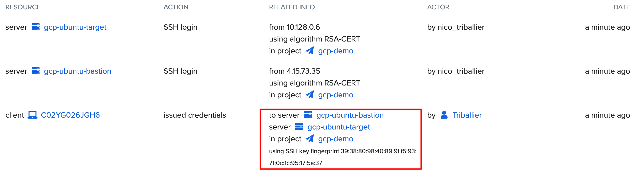
Task: Click project plane icon in issued credentials row
Action: coord(310,139)
